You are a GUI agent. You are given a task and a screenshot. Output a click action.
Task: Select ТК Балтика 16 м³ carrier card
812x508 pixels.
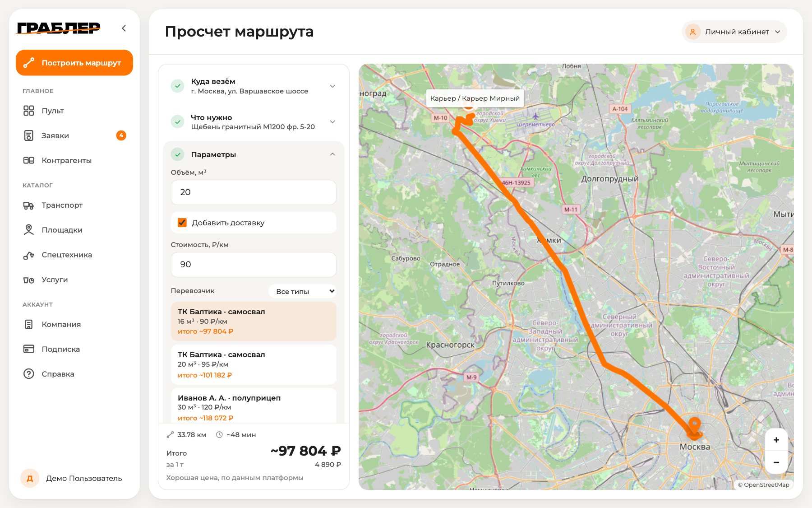[x=254, y=321]
